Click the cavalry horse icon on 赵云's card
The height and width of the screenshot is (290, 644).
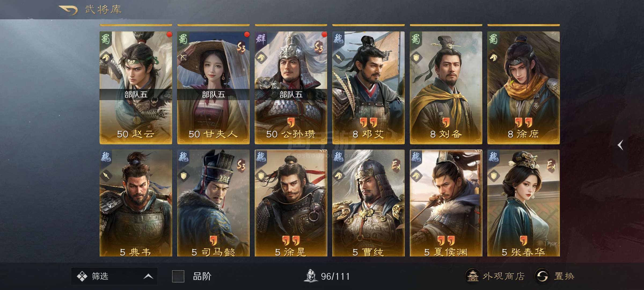106,57
